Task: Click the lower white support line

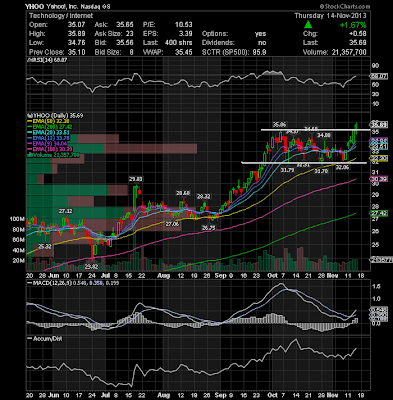Action: (304, 163)
